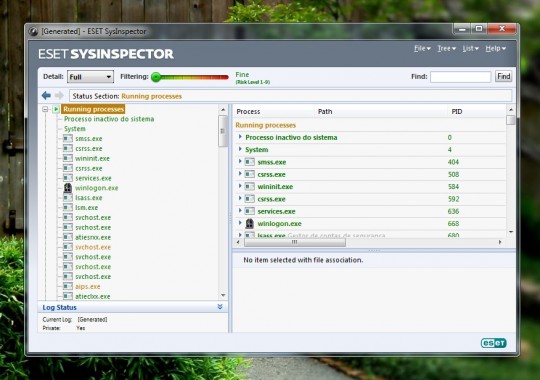540x380 pixels.
Task: Click the orange Running processes list heading
Action: pos(266,125)
